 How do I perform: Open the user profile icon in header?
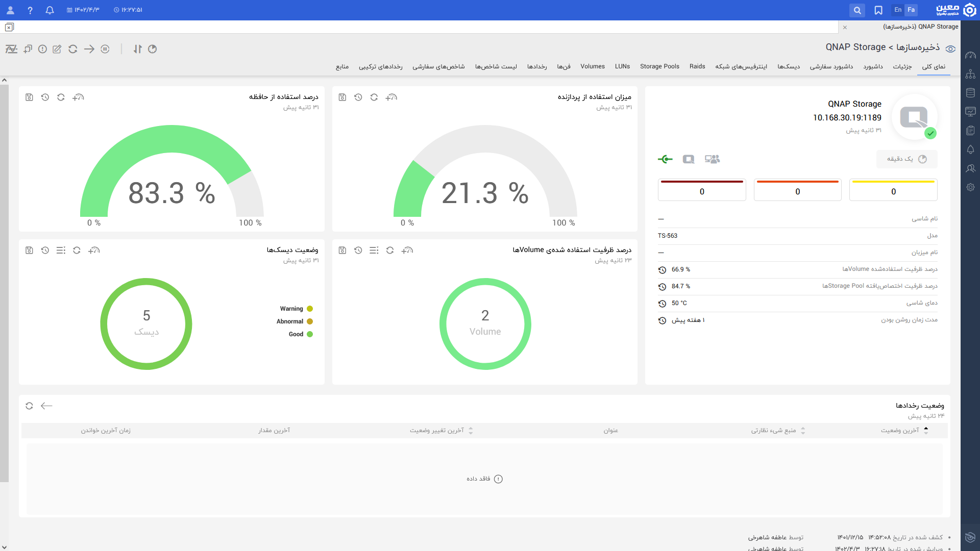(10, 10)
